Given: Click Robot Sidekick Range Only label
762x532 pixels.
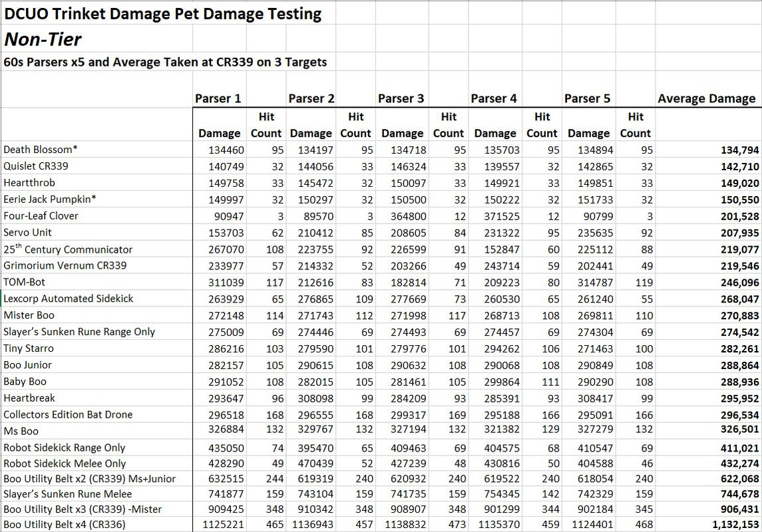Looking at the screenshot, I should point(64,448).
